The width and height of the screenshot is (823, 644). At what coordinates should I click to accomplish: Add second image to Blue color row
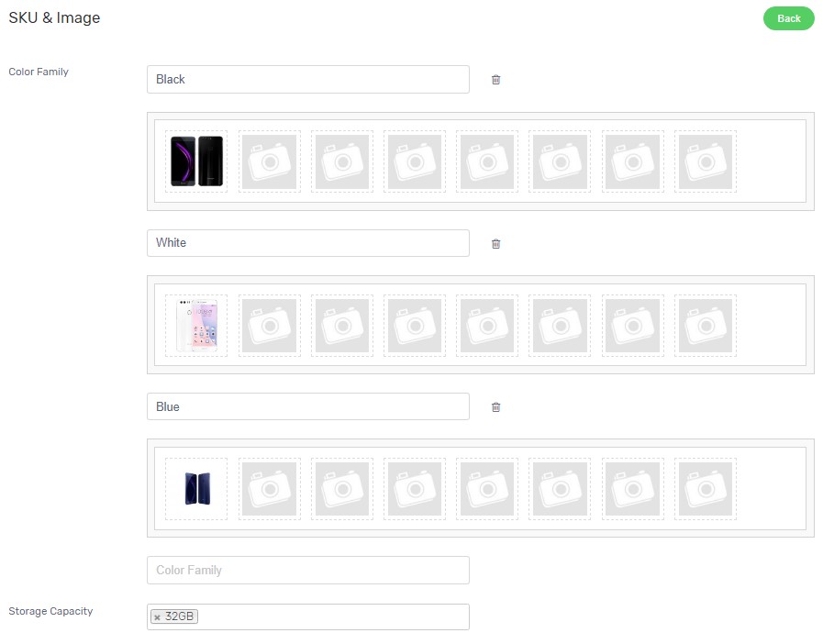point(270,489)
